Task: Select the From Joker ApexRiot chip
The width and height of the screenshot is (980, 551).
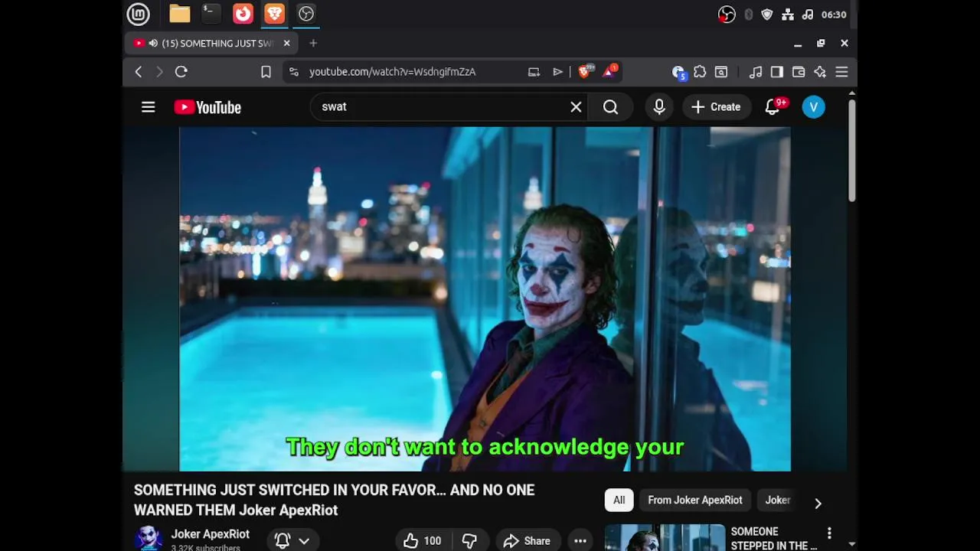Action: (695, 500)
